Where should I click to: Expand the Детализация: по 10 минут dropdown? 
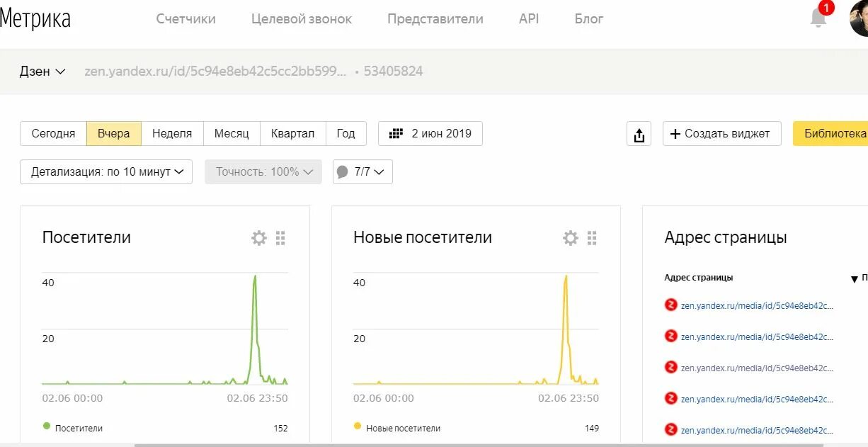105,171
